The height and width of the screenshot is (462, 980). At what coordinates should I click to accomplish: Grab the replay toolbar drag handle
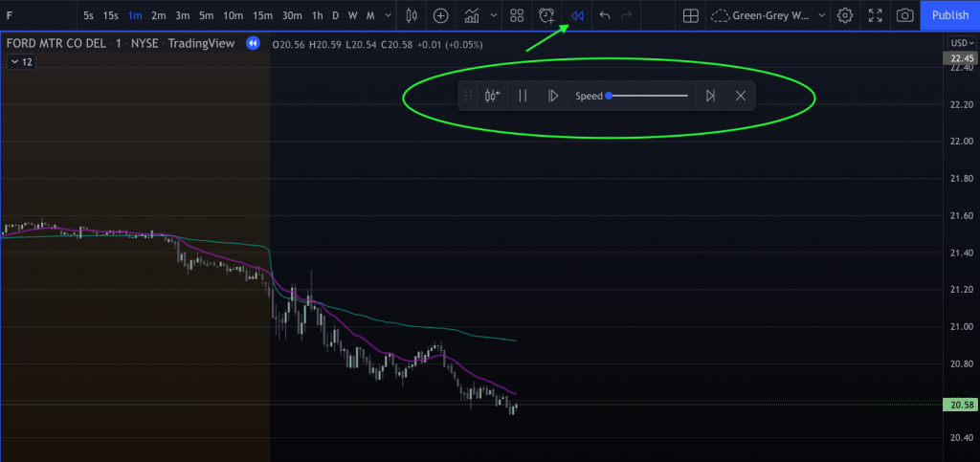tap(467, 97)
